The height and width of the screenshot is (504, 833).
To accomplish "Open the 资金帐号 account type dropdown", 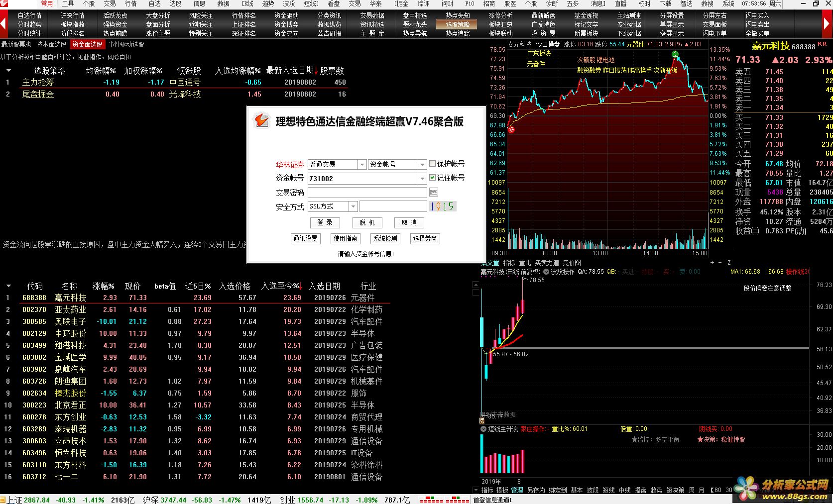I will coord(422,164).
